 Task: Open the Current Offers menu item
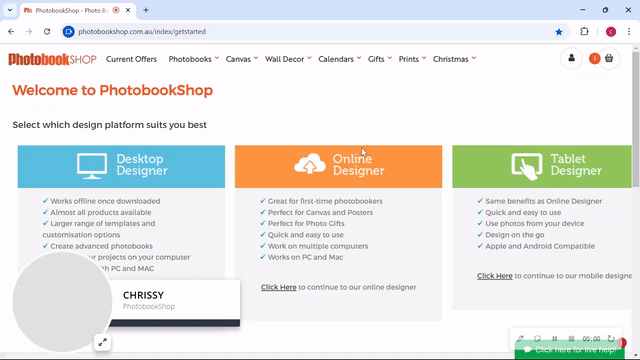click(x=131, y=59)
